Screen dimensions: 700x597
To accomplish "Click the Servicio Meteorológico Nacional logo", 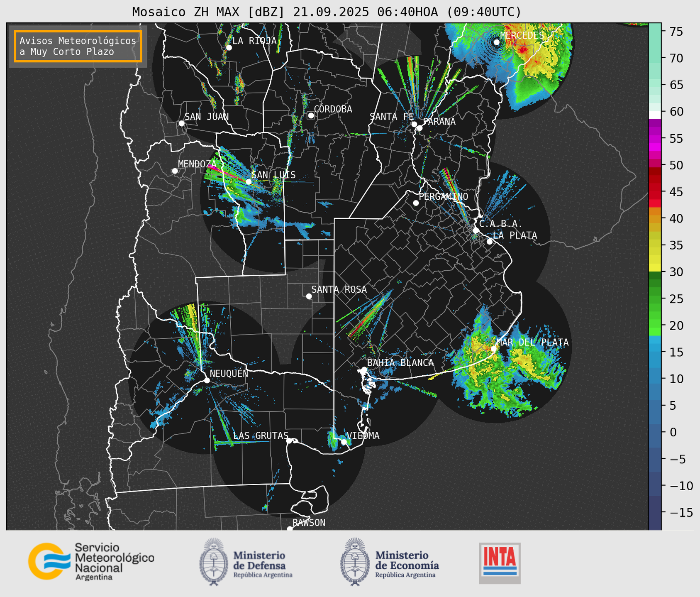I will coord(91,561).
